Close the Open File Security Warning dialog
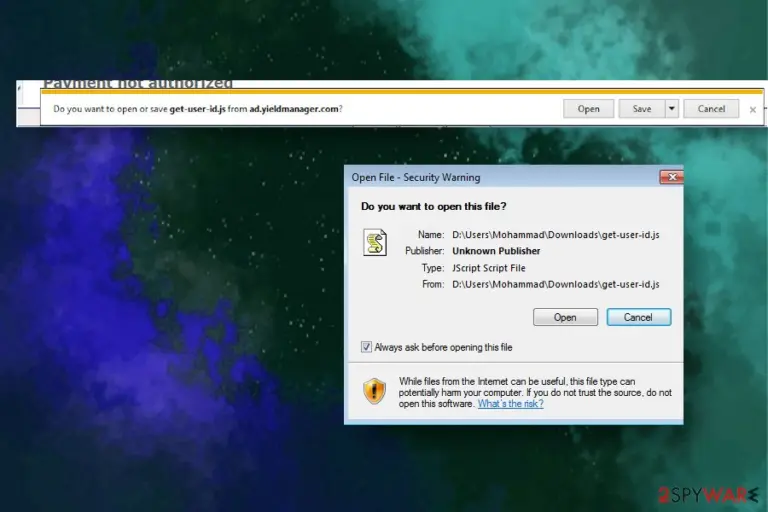 coord(672,177)
